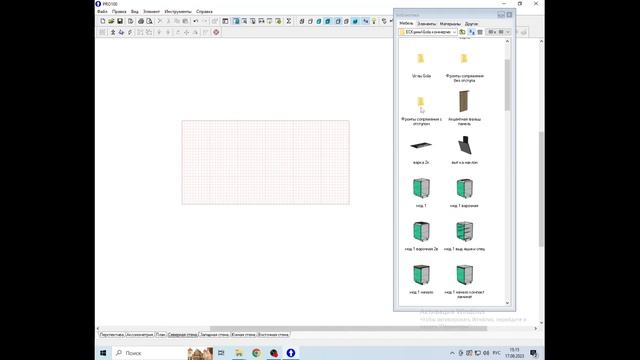Viewport: 640px width, 360px height.
Task: Switch to План view tab
Action: (x=160, y=335)
